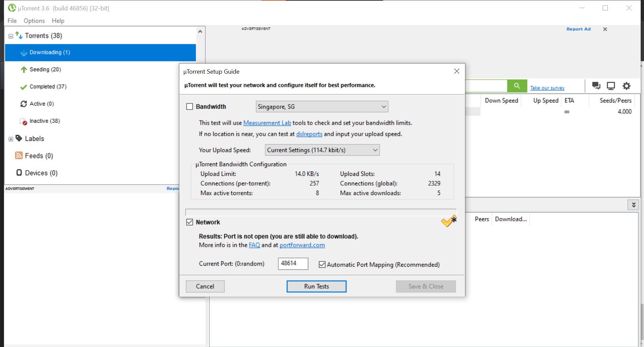Visit the portforward.com link
The image size is (644, 347).
302,245
